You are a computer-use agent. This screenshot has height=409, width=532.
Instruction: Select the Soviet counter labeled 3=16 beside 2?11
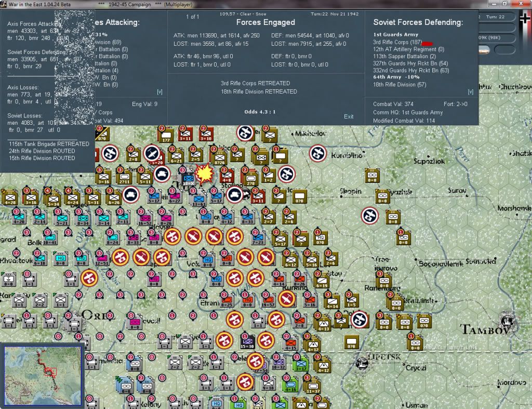(x=103, y=177)
